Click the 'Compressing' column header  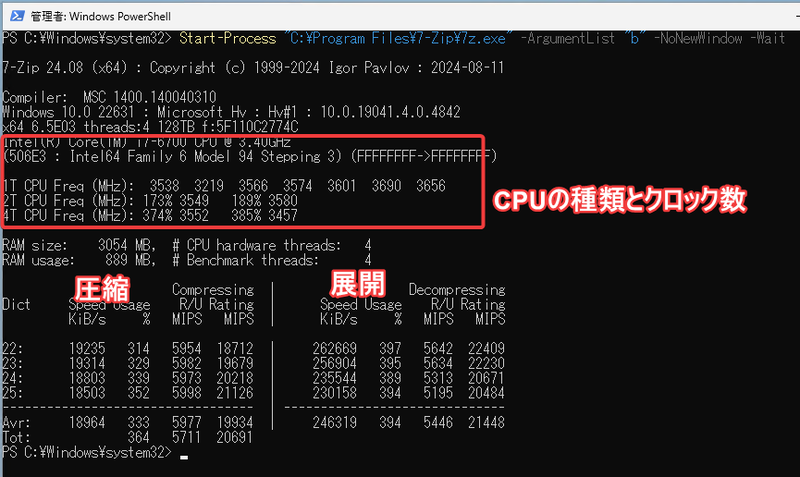213,290
